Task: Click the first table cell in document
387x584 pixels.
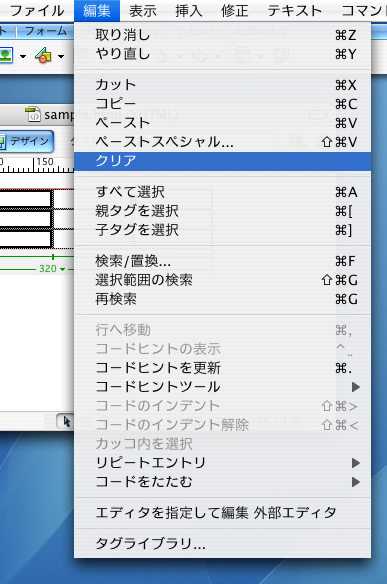Action: tap(25, 199)
